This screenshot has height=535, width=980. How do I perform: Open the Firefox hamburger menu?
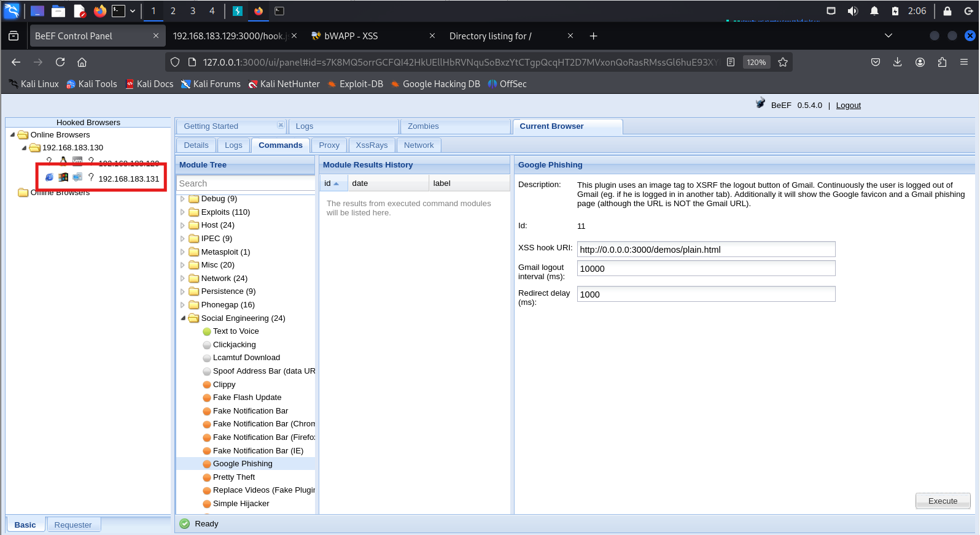pos(964,62)
